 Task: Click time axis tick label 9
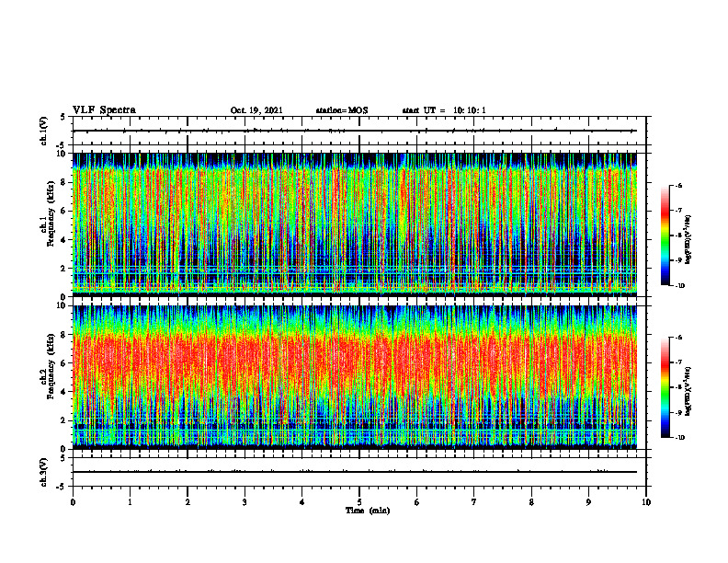[588, 502]
